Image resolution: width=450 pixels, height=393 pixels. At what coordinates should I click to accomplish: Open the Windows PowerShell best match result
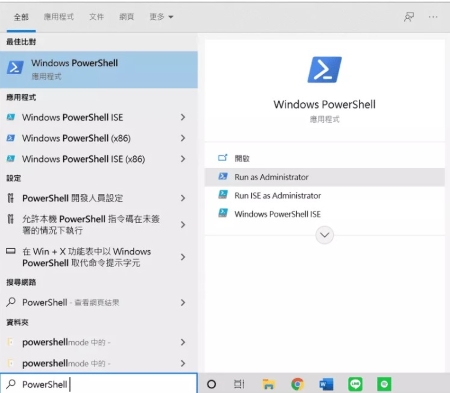click(x=99, y=70)
